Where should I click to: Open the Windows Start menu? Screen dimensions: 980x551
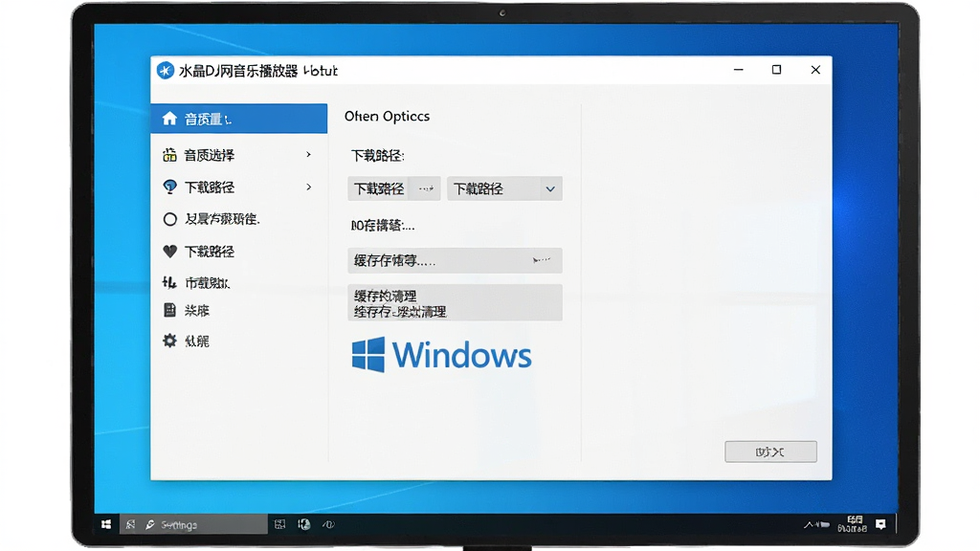coord(106,524)
